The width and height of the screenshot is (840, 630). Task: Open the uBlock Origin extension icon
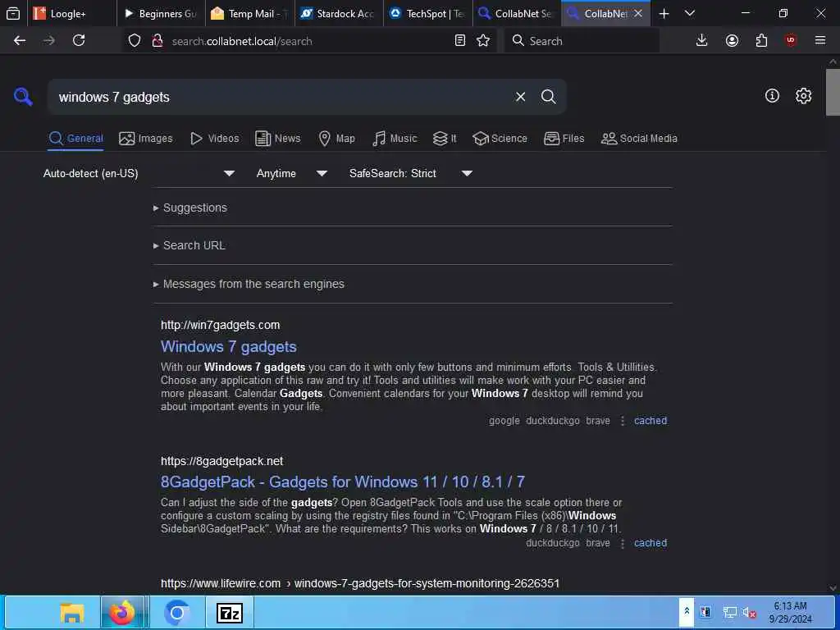[x=791, y=41]
